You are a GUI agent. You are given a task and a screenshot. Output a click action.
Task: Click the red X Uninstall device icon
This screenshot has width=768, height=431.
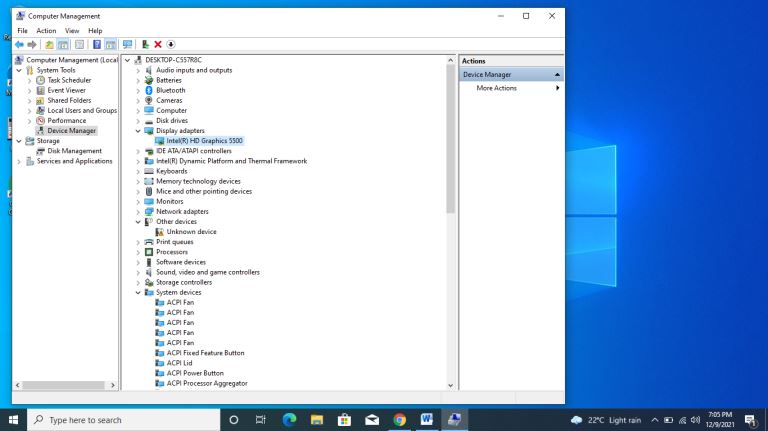click(158, 45)
